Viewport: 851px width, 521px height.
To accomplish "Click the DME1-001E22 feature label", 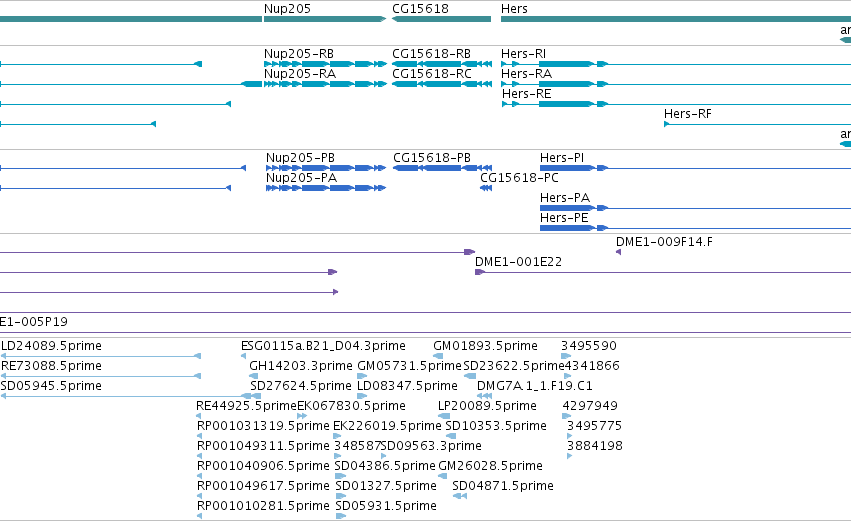I will point(518,262).
